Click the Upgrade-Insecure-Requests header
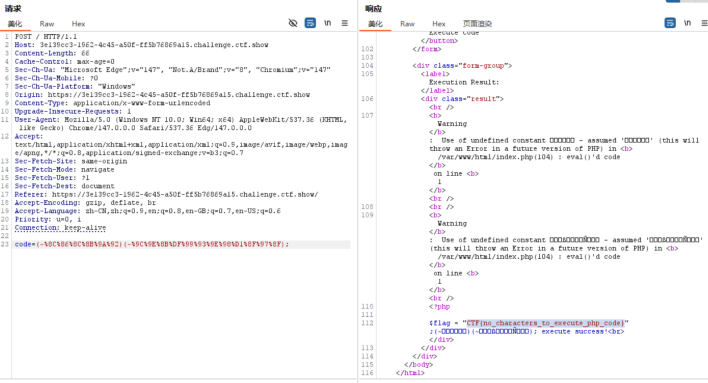 click(x=73, y=111)
